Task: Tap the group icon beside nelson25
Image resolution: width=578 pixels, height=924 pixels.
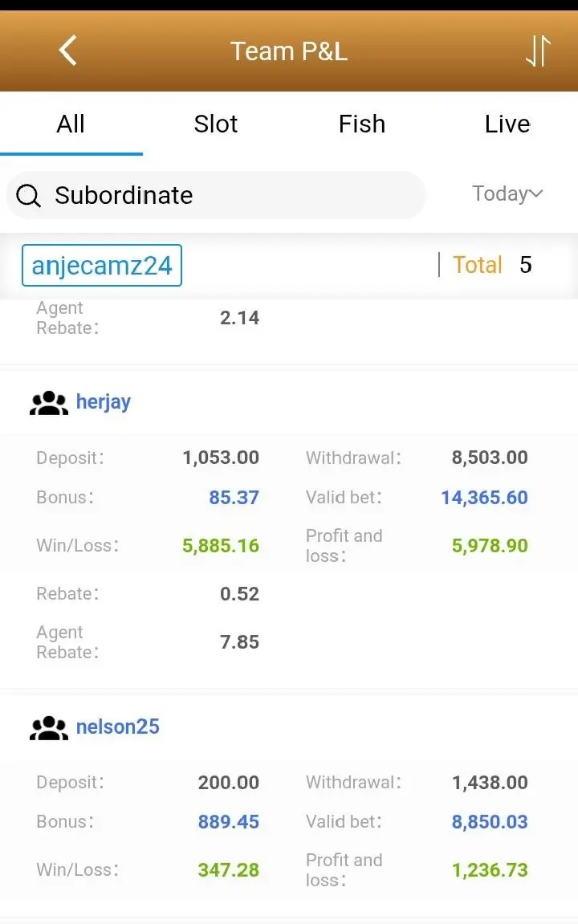Action: coord(49,728)
